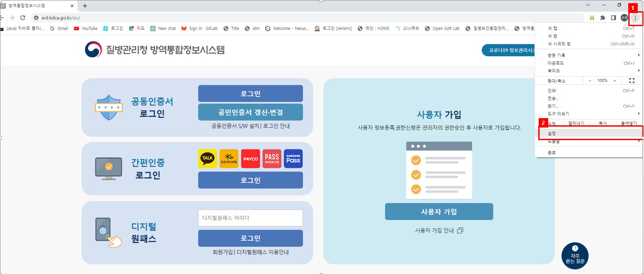The height and width of the screenshot is (274, 644).
Task: Click the full screen icon in zoom row
Action: tap(631, 81)
